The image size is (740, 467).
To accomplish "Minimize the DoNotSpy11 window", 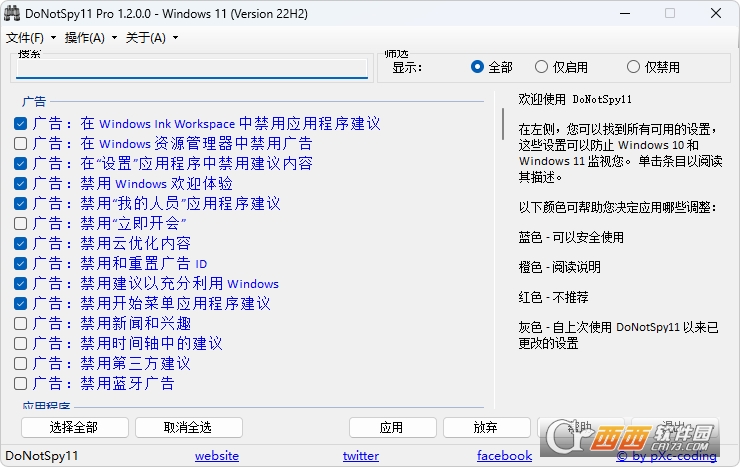I will click(x=625, y=14).
